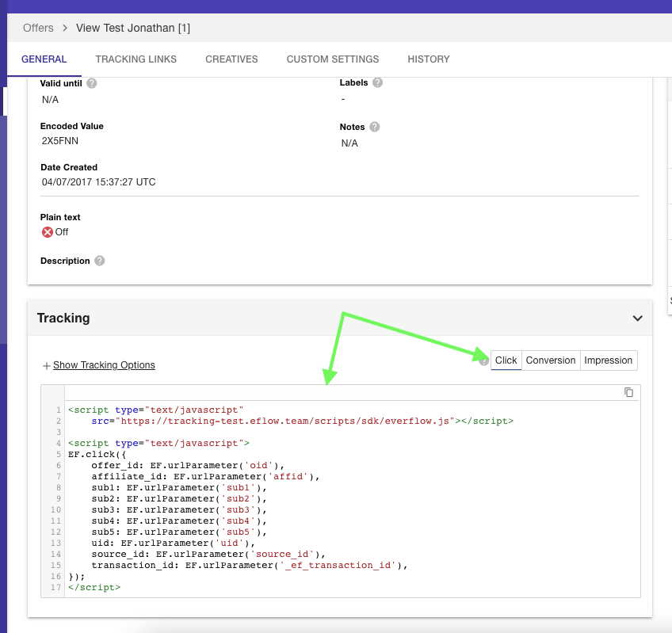Open the Creatives tab
This screenshot has height=633, width=672.
pos(231,59)
